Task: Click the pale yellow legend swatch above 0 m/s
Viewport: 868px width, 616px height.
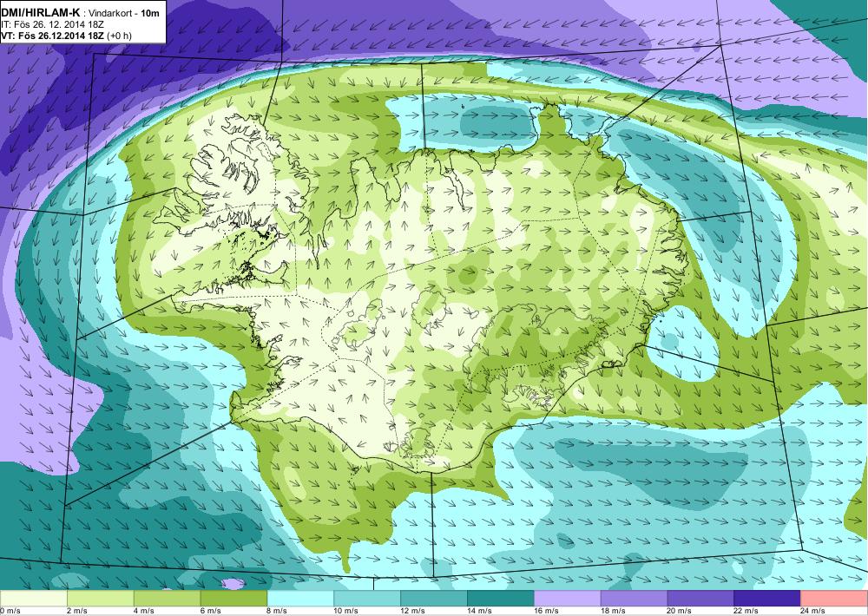Action: click(x=33, y=599)
